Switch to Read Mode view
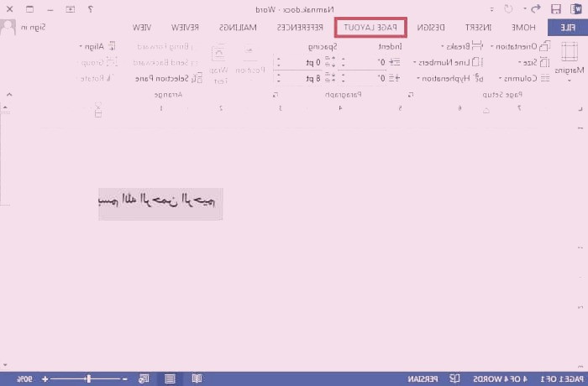588x386 pixels. point(197,379)
